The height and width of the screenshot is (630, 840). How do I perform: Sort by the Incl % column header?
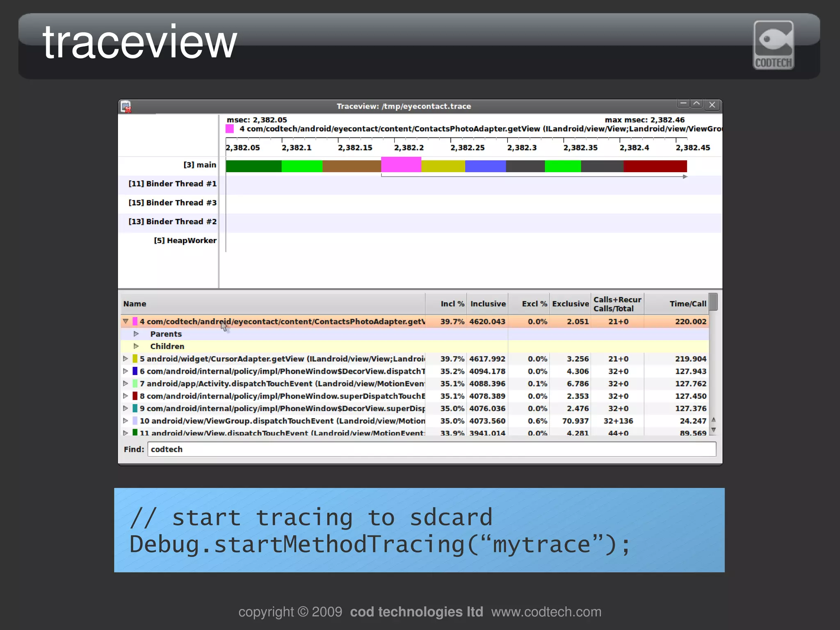click(x=445, y=304)
